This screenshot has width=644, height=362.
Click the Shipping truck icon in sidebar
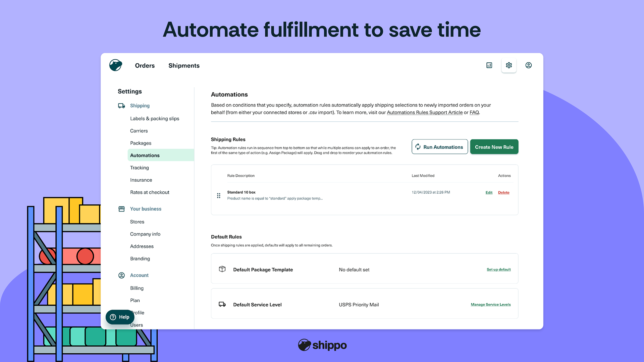click(121, 106)
